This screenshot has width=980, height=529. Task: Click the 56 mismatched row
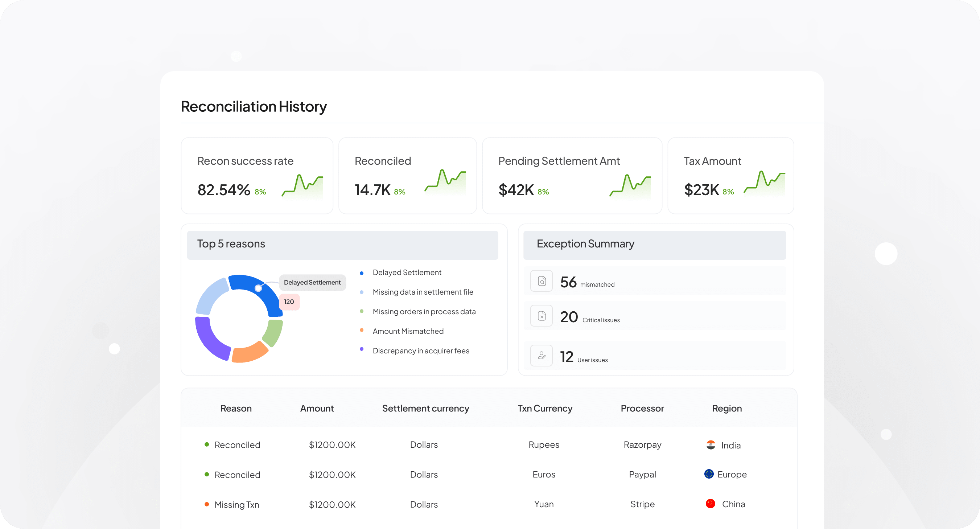coord(655,281)
